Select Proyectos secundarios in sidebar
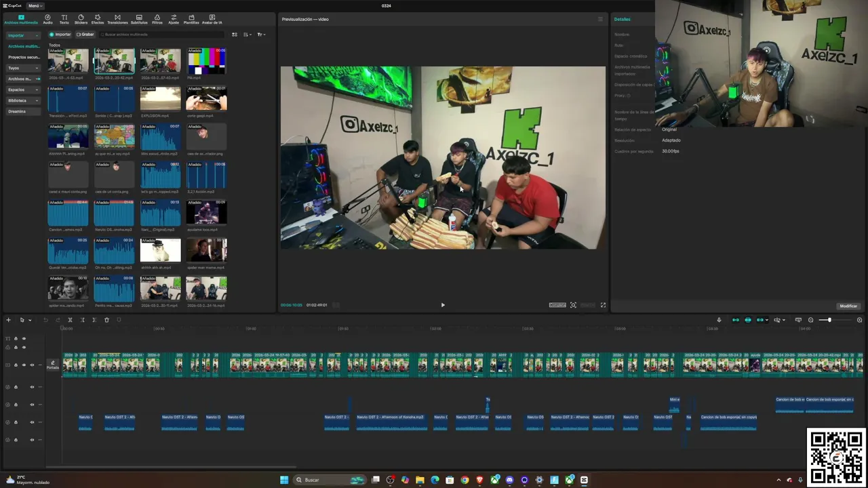868x488 pixels. [24, 57]
